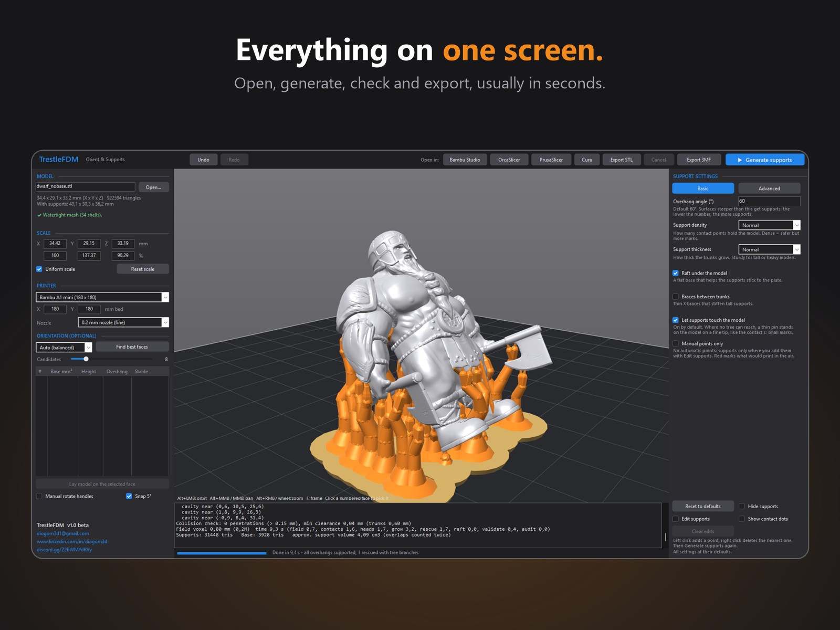Image resolution: width=840 pixels, height=630 pixels.
Task: Toggle the Snap 5° checkbox
Action: [x=129, y=496]
